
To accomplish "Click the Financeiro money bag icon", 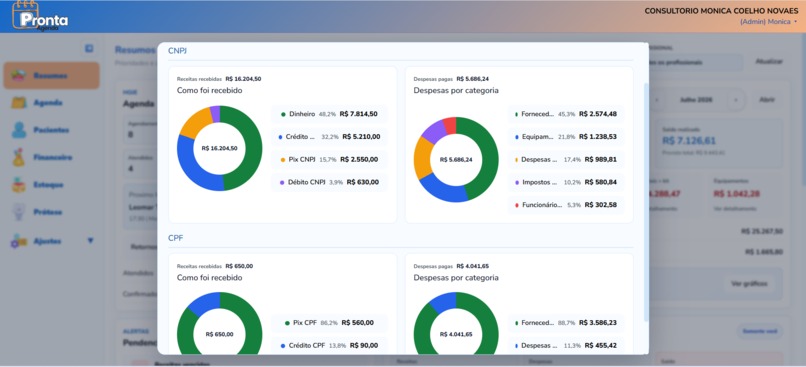I will (x=19, y=157).
